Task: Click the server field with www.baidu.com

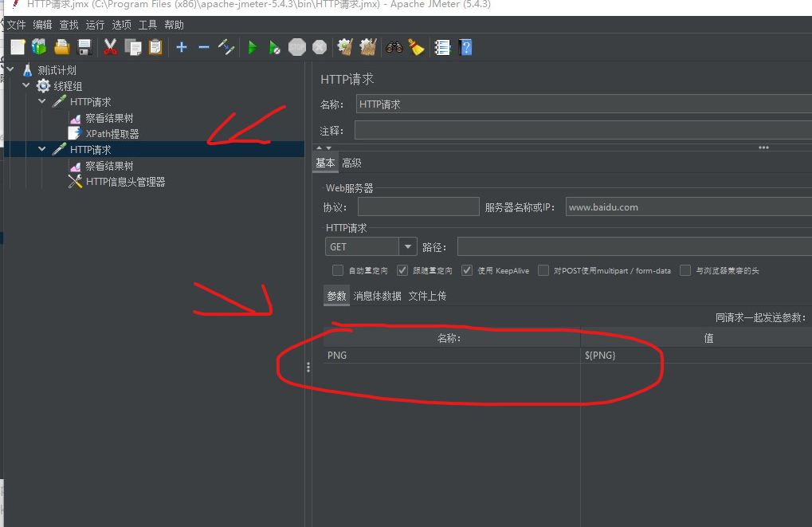Action: coord(688,206)
